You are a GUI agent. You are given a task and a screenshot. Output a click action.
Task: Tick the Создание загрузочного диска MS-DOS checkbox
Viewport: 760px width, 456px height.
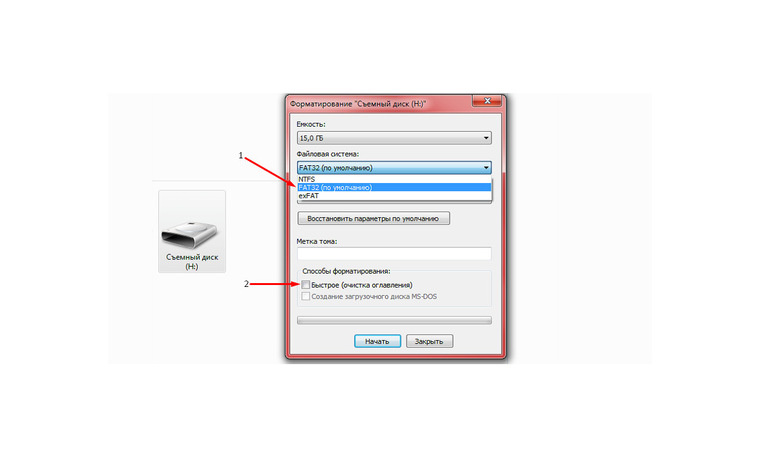(305, 296)
